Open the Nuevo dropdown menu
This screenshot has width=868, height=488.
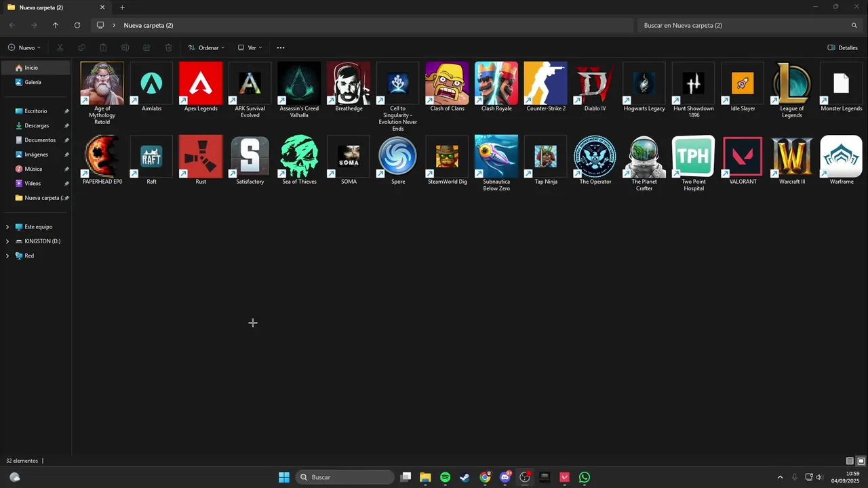[24, 47]
